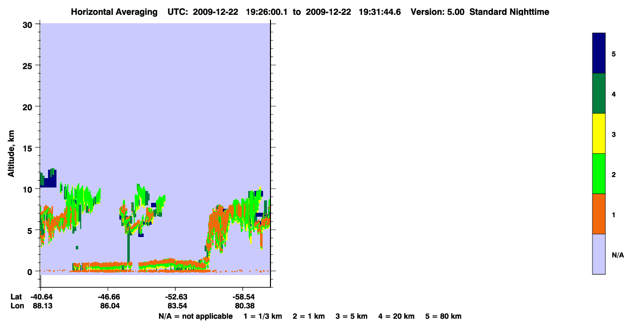
Task: Click the orange colorbar segment 1
Action: tap(599, 214)
